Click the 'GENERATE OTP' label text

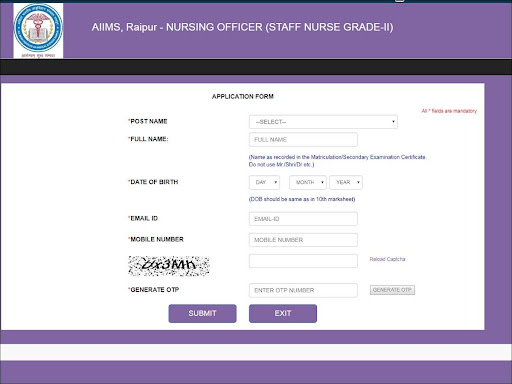pyautogui.click(x=154, y=290)
